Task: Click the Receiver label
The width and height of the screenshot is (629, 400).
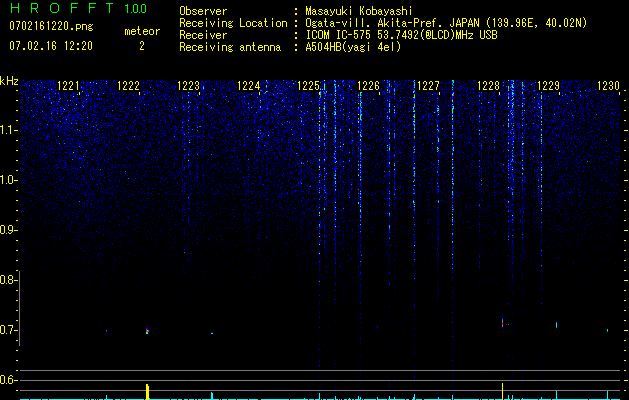Action: click(x=203, y=35)
